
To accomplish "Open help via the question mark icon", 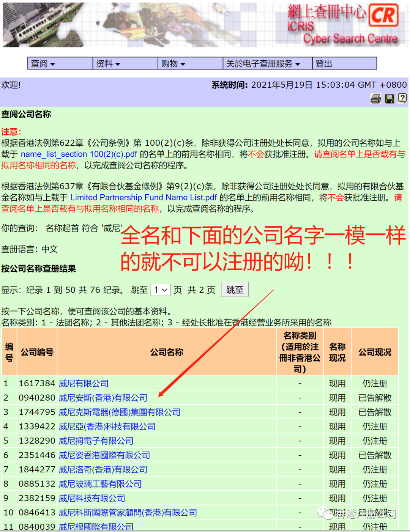I will [x=402, y=99].
